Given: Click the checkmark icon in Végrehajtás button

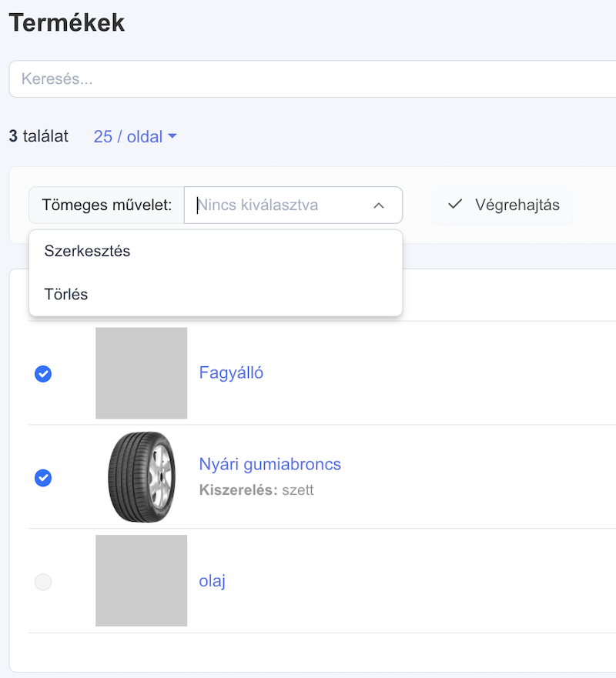Looking at the screenshot, I should (455, 204).
